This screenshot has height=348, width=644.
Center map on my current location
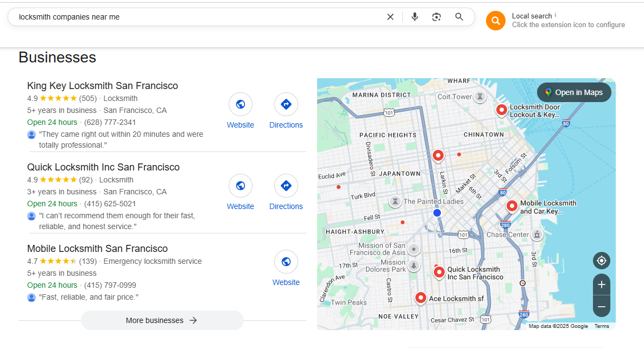click(602, 261)
